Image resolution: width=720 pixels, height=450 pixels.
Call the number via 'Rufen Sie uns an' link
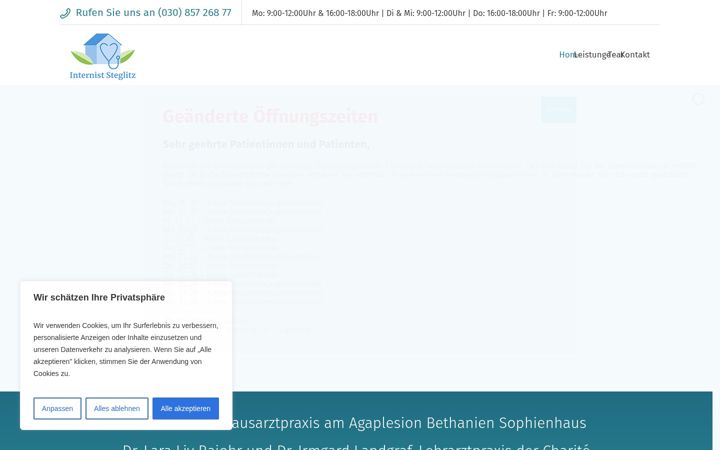click(153, 13)
